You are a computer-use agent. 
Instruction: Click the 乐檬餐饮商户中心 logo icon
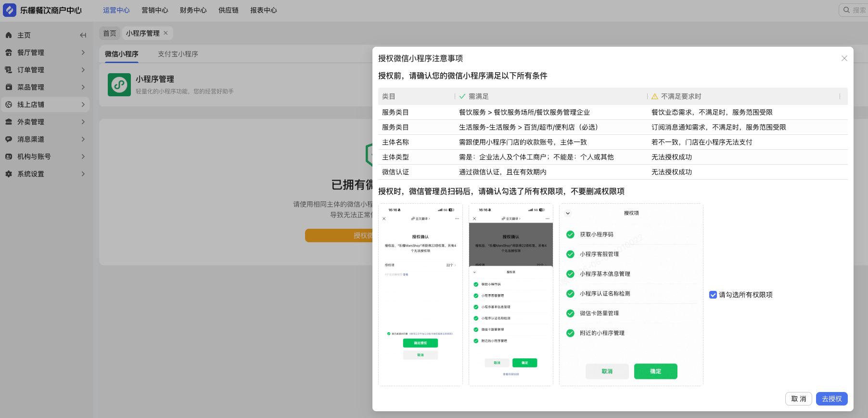click(x=10, y=10)
